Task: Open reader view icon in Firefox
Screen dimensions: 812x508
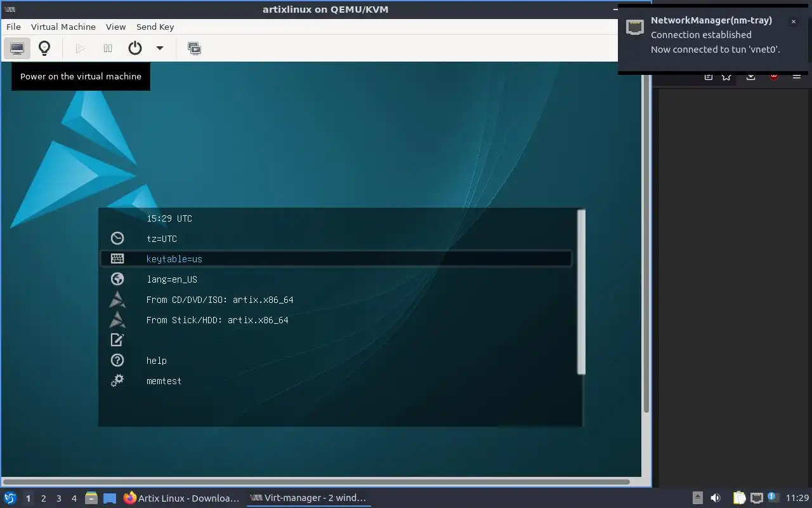Action: [709, 77]
